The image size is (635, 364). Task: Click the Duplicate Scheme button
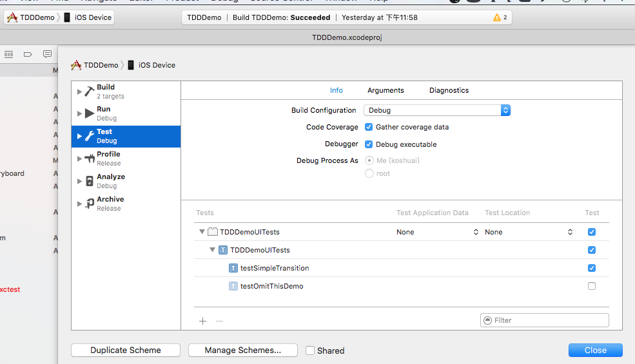click(126, 350)
